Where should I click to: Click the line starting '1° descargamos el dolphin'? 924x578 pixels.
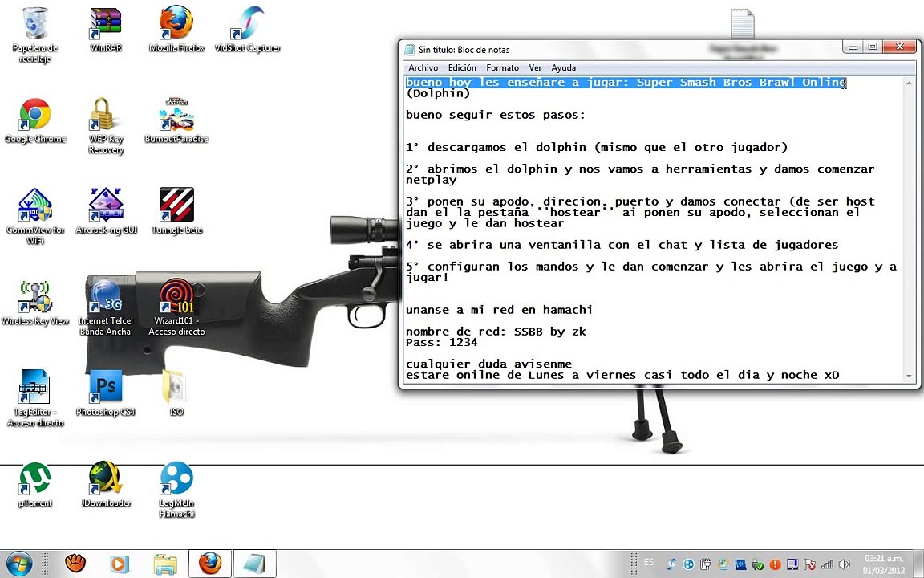coord(597,148)
